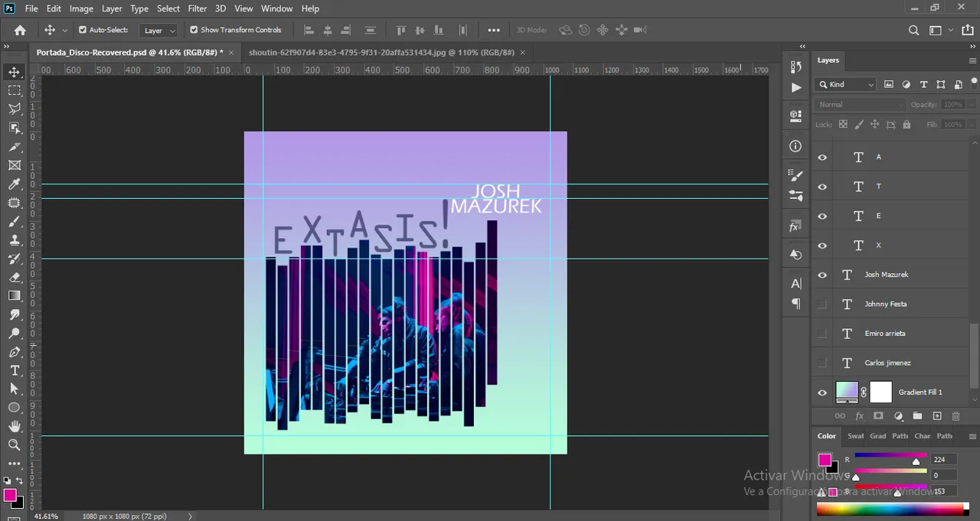Open the Window menu
The image size is (980, 521).
[x=276, y=8]
